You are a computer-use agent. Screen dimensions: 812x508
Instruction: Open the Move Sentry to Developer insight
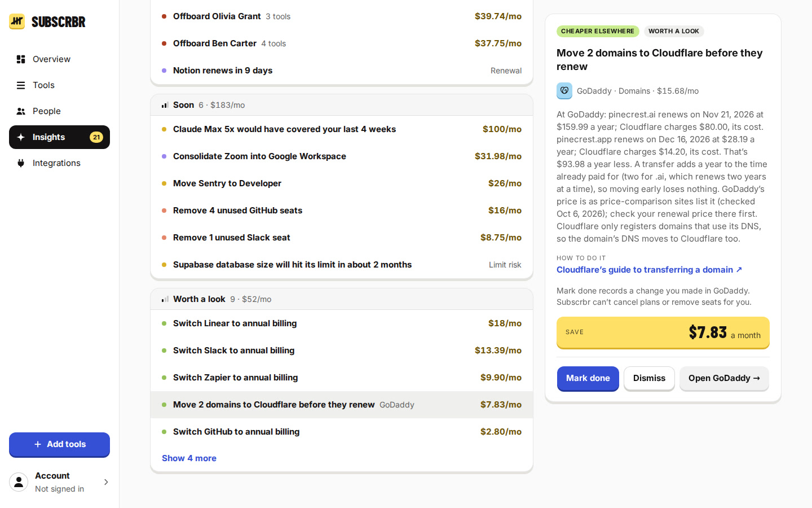[x=342, y=183]
